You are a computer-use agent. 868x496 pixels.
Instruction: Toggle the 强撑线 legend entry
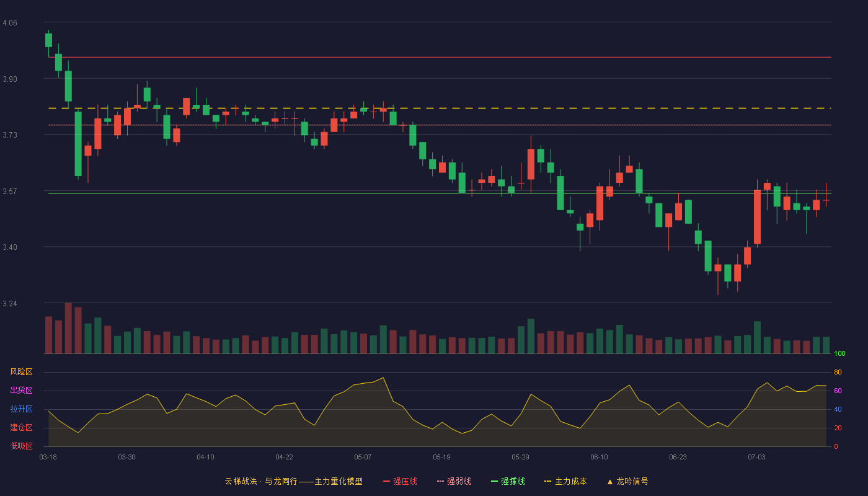508,481
